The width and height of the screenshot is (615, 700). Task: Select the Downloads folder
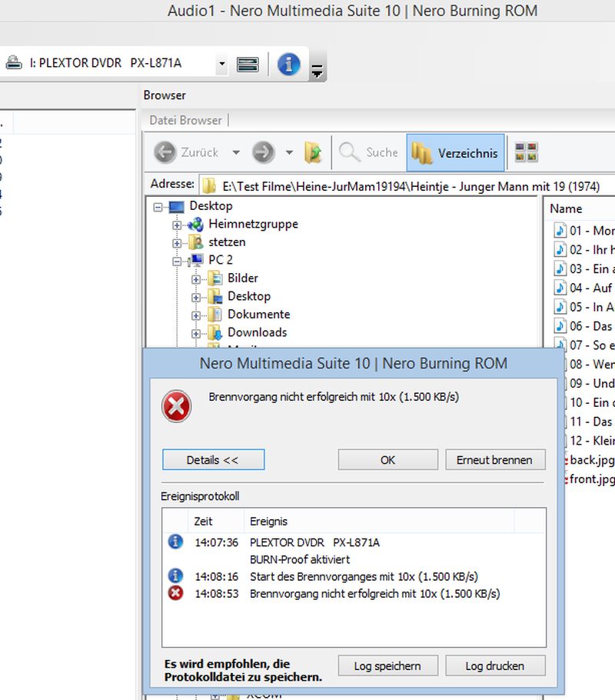click(257, 332)
